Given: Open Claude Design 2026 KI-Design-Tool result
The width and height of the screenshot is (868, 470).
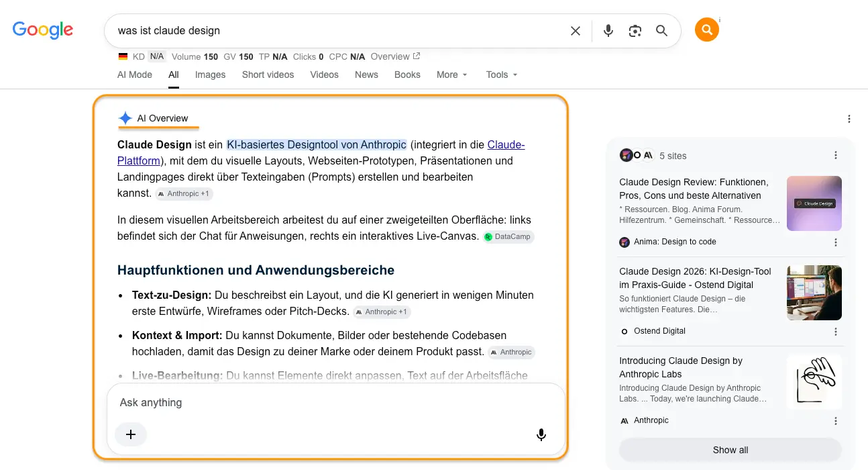Looking at the screenshot, I should click(695, 278).
